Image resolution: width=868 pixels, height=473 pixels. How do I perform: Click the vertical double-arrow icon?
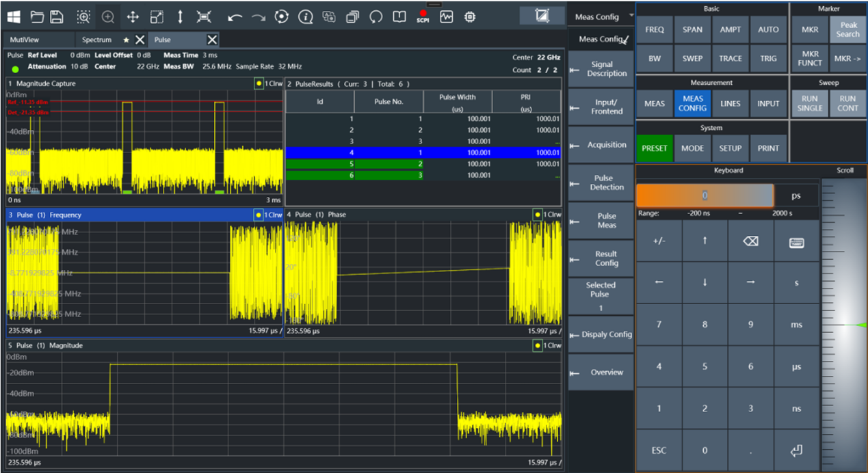[180, 16]
